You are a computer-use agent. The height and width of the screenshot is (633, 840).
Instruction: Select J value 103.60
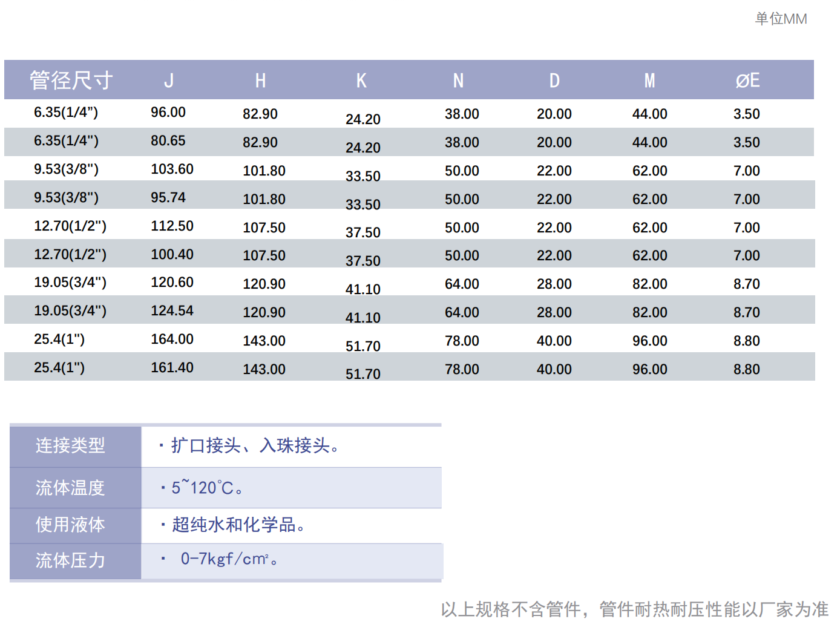coord(172,169)
